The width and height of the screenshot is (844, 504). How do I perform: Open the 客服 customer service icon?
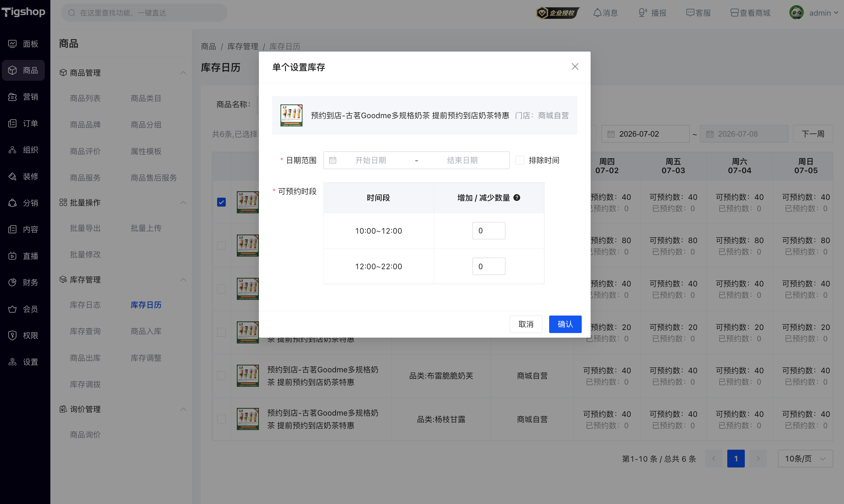tap(690, 13)
